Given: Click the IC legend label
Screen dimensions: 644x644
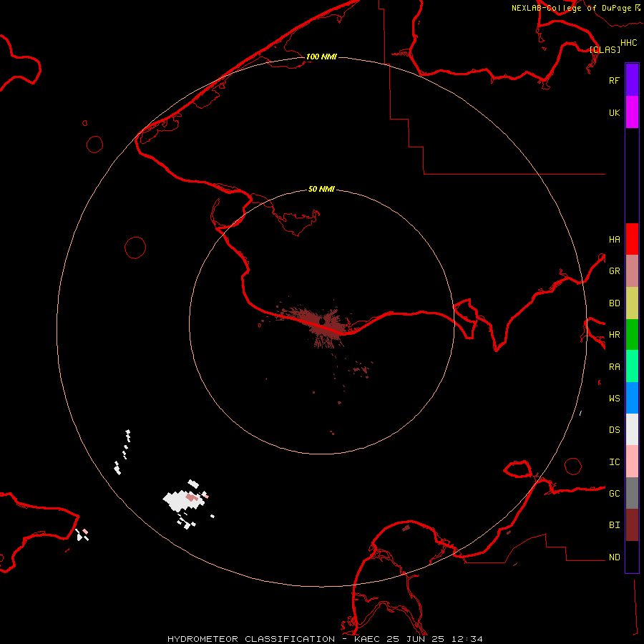Looking at the screenshot, I should click(614, 462).
